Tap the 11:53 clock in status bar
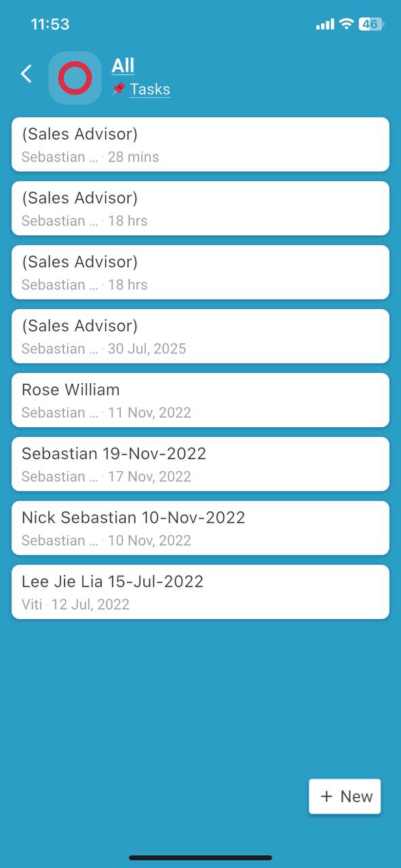 click(50, 24)
